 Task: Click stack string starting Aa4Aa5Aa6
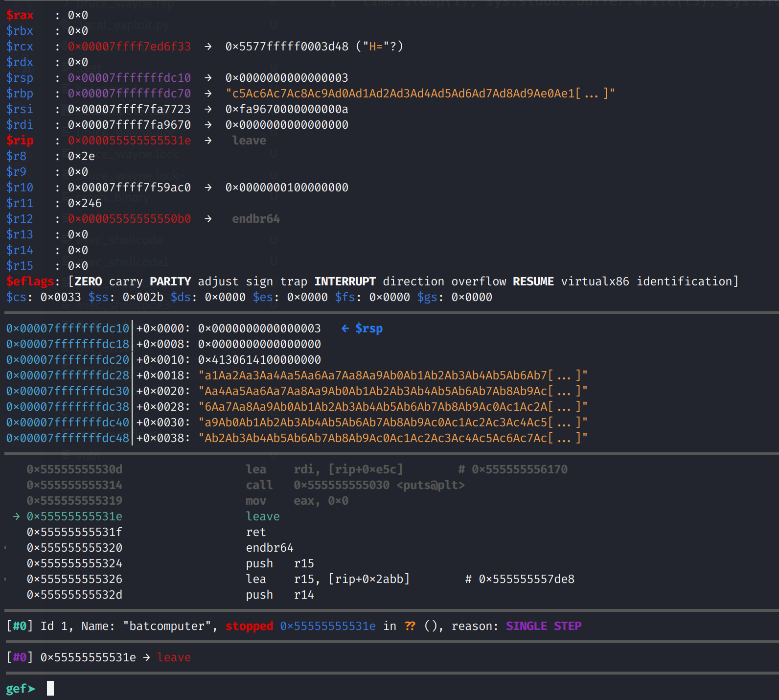[x=393, y=391]
